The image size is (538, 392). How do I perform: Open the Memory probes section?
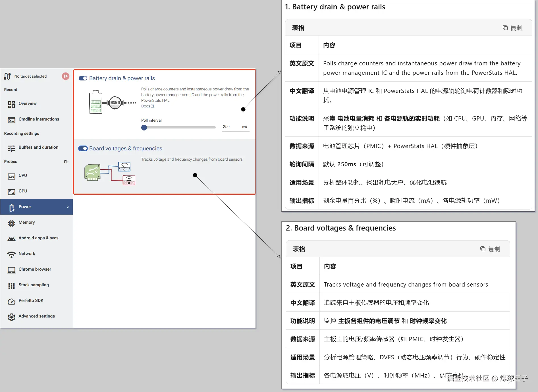pyautogui.click(x=27, y=222)
